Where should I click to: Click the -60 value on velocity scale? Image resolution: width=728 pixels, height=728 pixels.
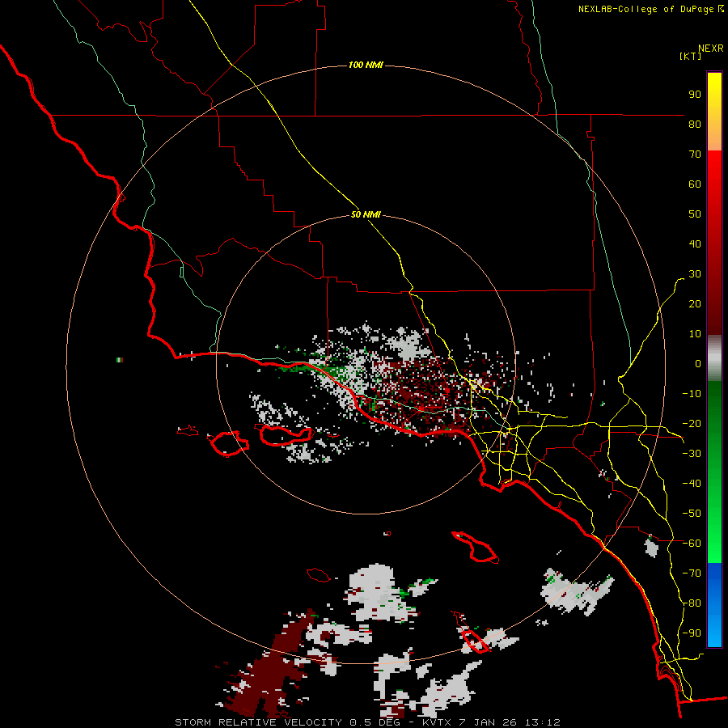coord(692,544)
